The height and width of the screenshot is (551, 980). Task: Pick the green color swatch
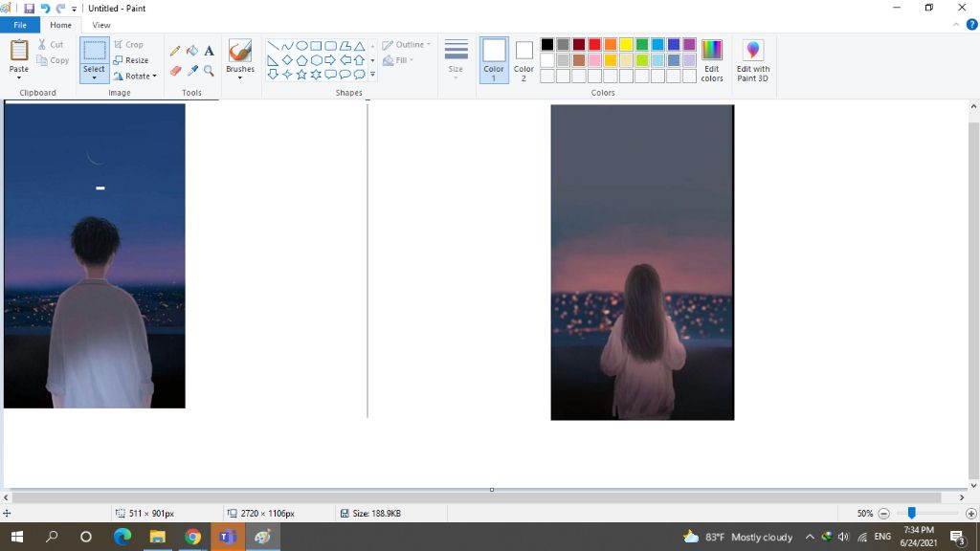coord(642,44)
